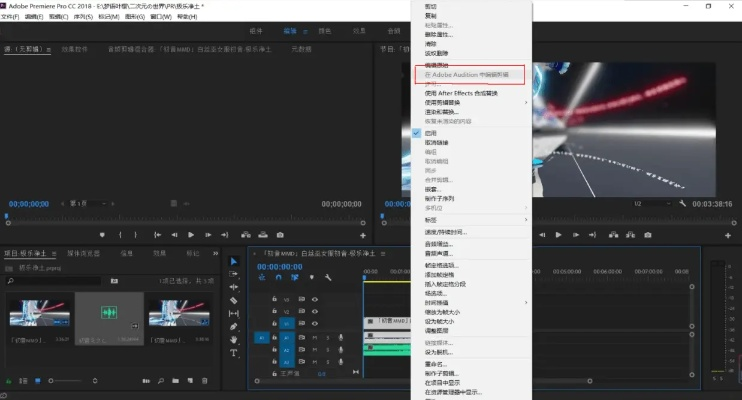Export frame with Source monitor camera icon
The image size is (742, 400).
tap(280, 235)
